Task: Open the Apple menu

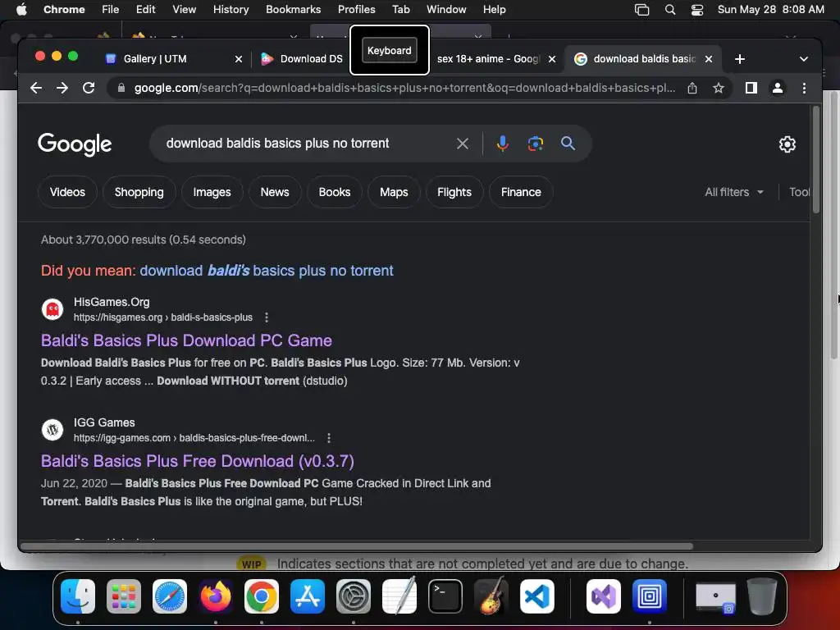Action: point(21,10)
